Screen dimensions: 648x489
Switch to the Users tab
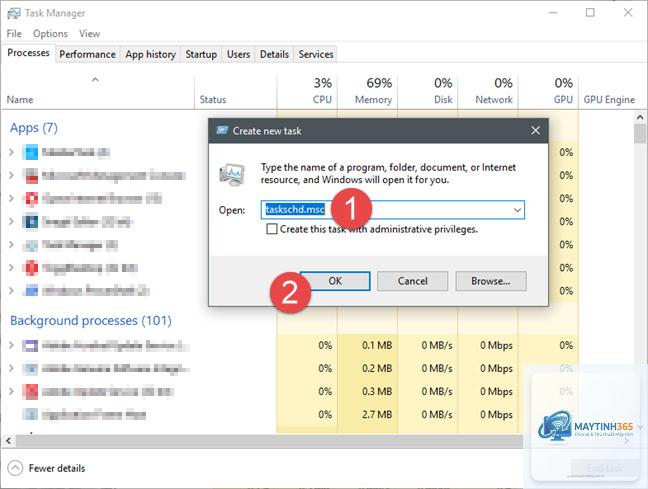tap(238, 54)
